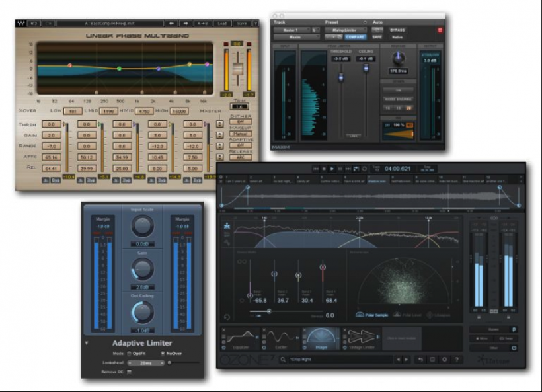Click the Trim button in Linear Phase Multiband
542x392 pixels.
tap(239, 107)
